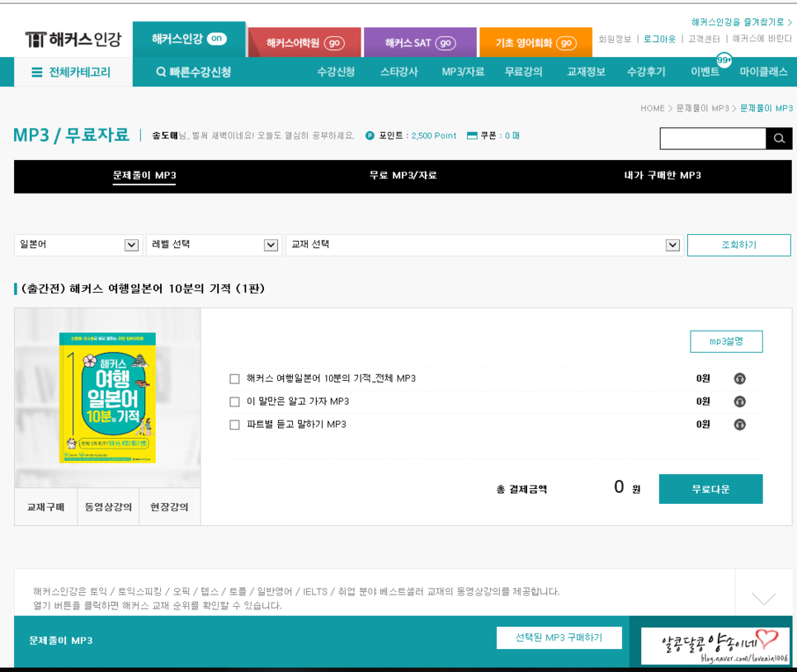Click the 99+ event badge
Viewport: 797px width, 672px height.
pyautogui.click(x=724, y=59)
